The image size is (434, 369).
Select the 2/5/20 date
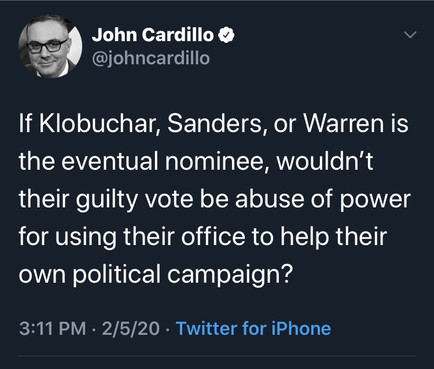point(131,329)
